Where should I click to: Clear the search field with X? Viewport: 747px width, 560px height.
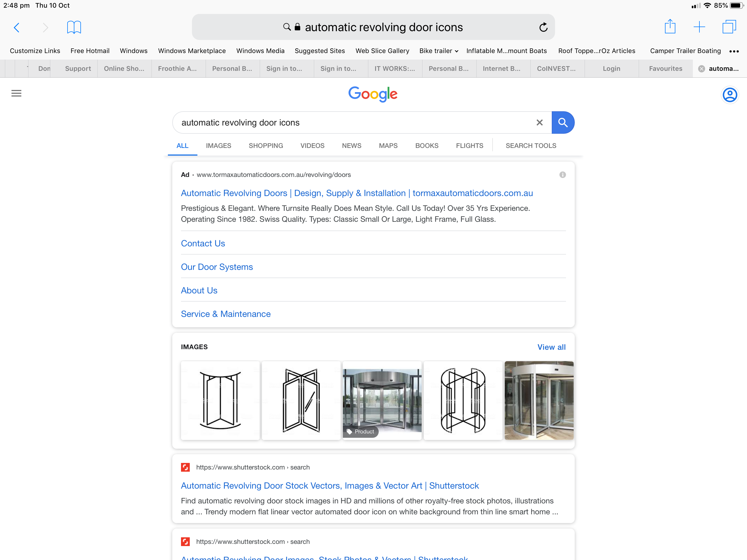pos(539,122)
